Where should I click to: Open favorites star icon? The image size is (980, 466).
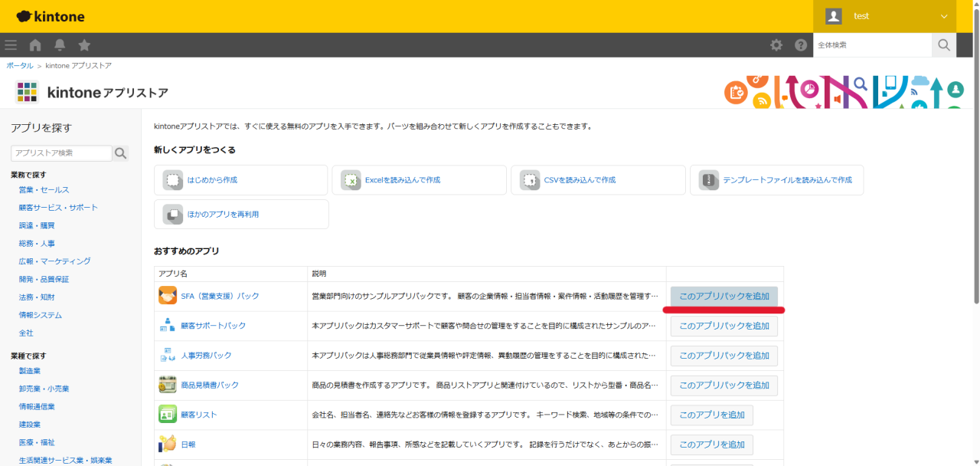pos(84,45)
